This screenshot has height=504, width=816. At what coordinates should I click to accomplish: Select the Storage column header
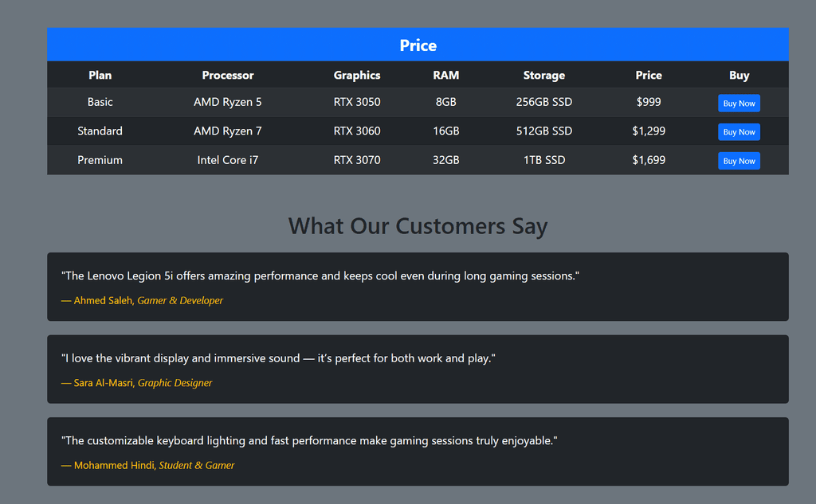tap(544, 75)
